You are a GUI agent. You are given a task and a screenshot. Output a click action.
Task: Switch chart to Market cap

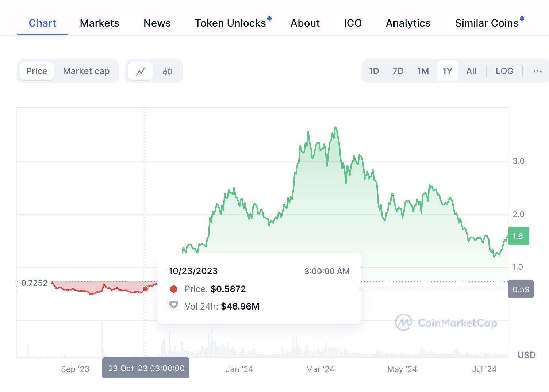86,71
